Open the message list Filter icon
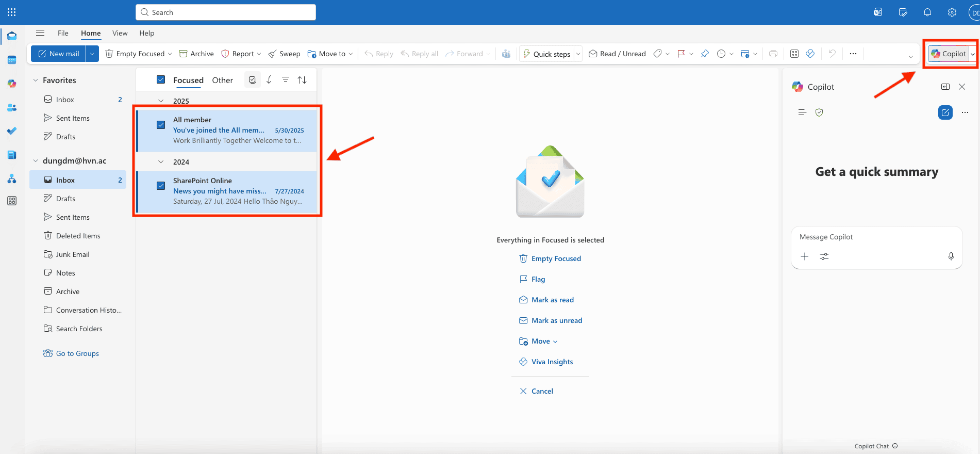The width and height of the screenshot is (980, 454). click(286, 79)
